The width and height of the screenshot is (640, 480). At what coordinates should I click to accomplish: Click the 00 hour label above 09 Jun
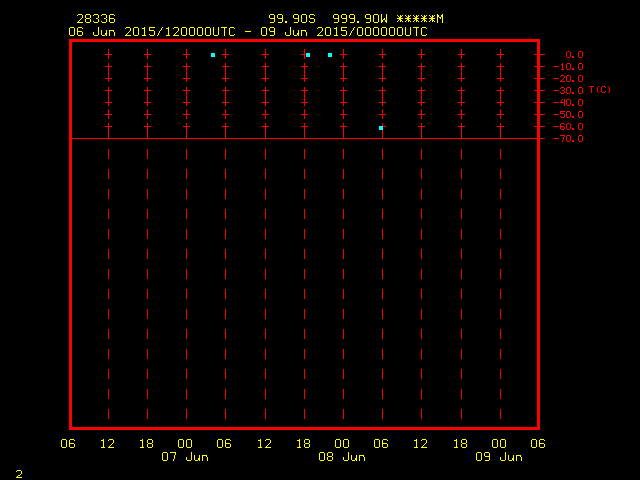(x=499, y=444)
